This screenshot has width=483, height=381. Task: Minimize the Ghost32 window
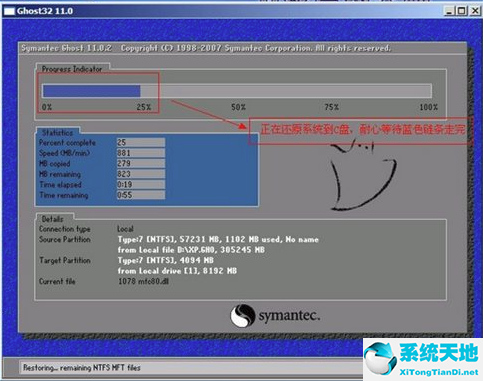point(450,11)
